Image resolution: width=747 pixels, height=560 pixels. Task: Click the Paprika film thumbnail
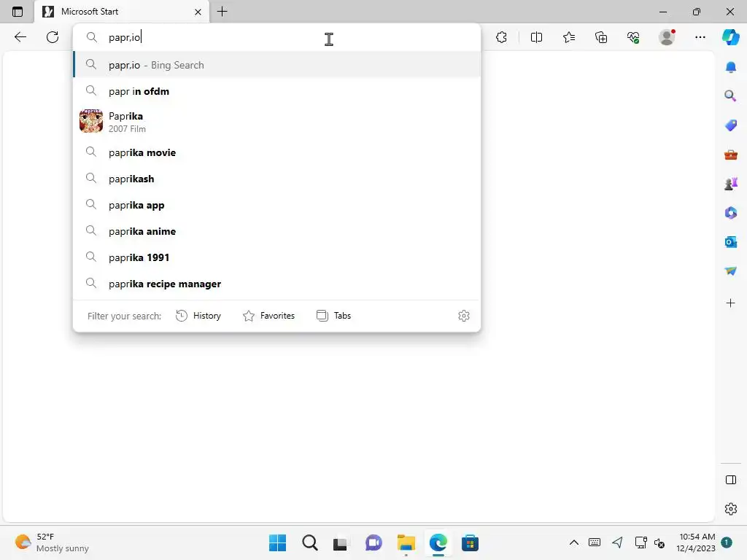pos(91,121)
